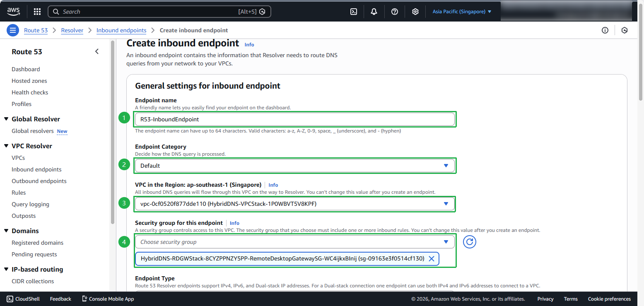Click the search magnifier icon
The image size is (644, 306).
56,12
